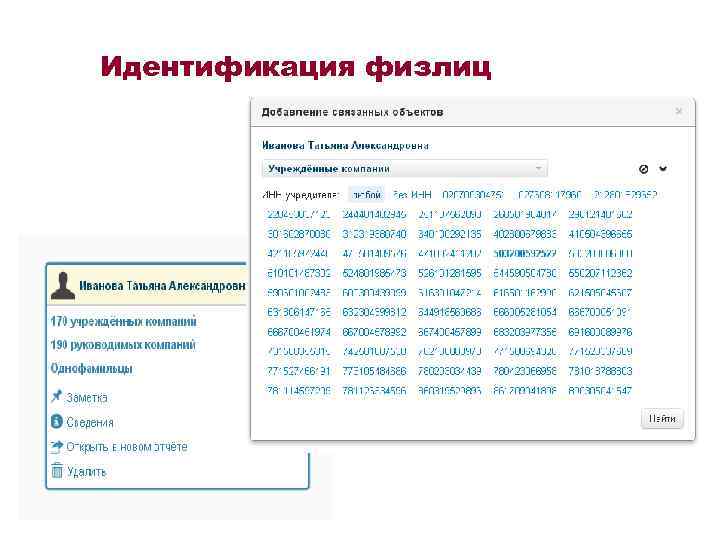Image resolution: width=720 pixels, height=540 pixels.
Task: Choose Удалить from the card menu
Action: point(87,472)
